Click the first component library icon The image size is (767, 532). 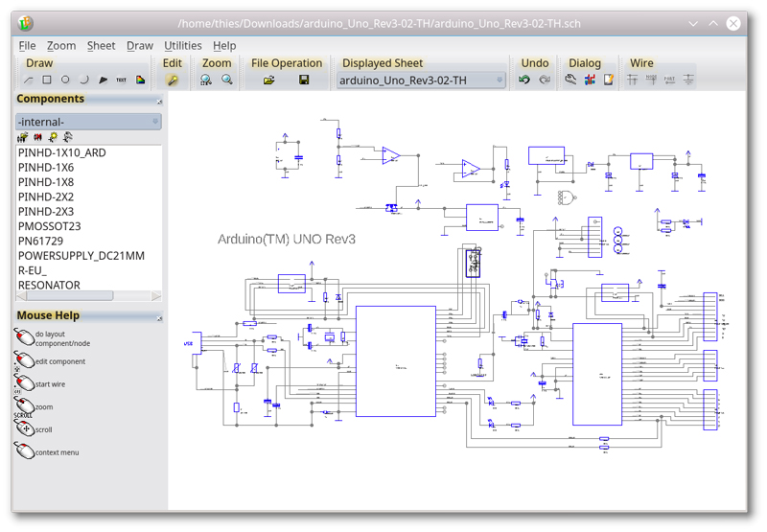pos(22,137)
